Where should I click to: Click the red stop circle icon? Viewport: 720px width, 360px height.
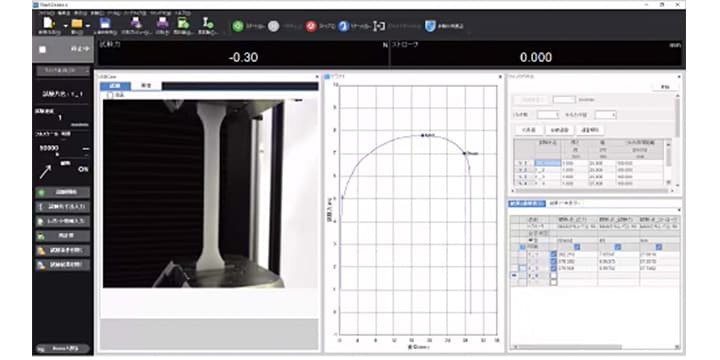point(311,26)
